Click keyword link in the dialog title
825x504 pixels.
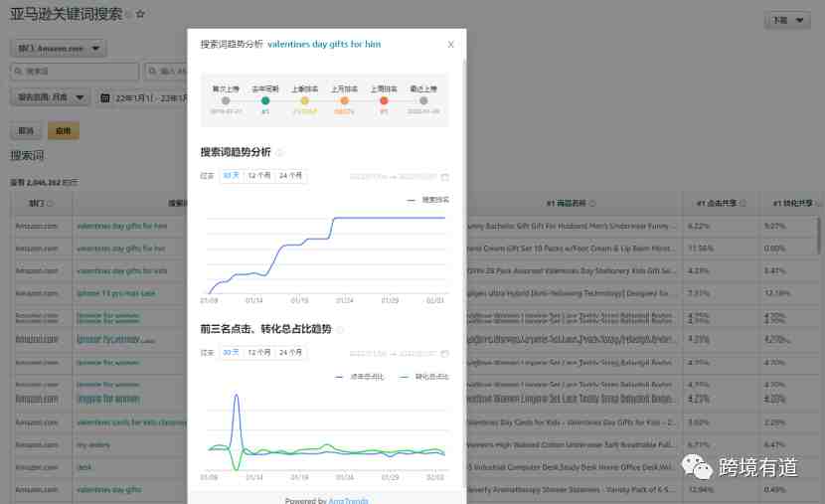[x=324, y=44]
